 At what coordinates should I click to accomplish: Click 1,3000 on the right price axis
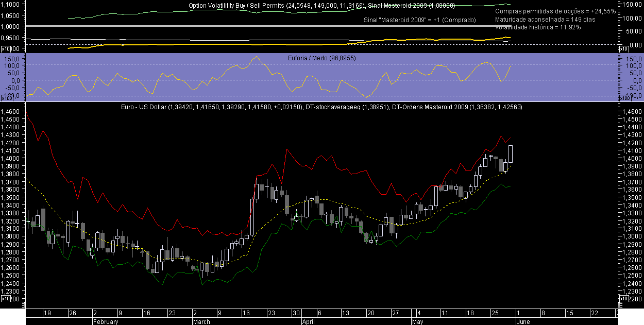pos(632,236)
